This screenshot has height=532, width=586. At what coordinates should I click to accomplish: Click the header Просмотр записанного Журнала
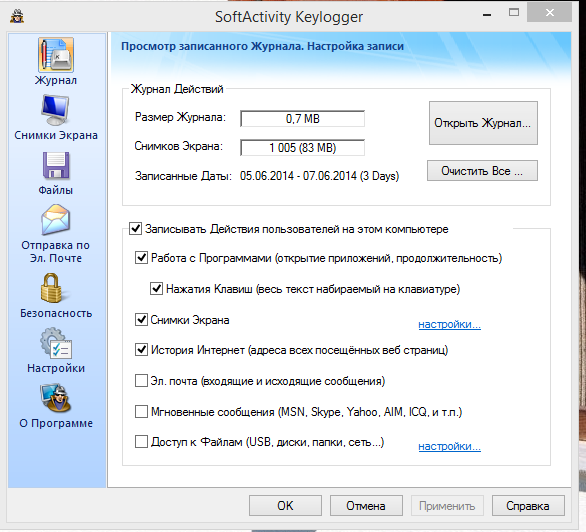tap(262, 46)
